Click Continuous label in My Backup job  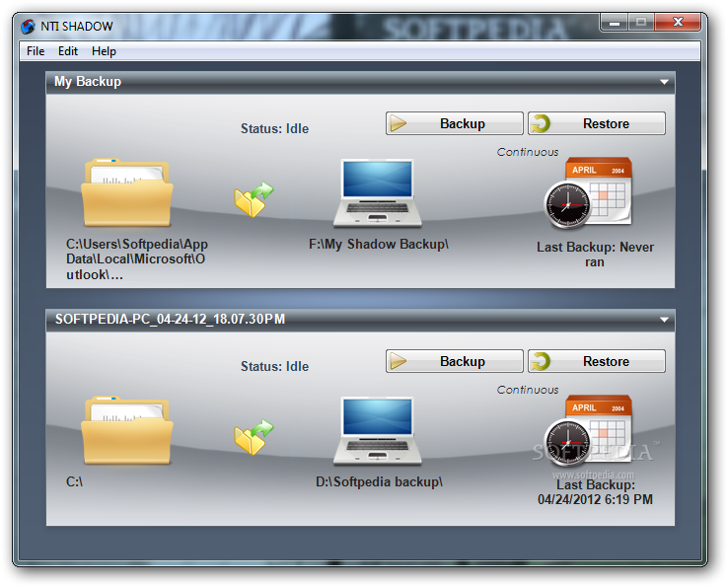[x=528, y=152]
